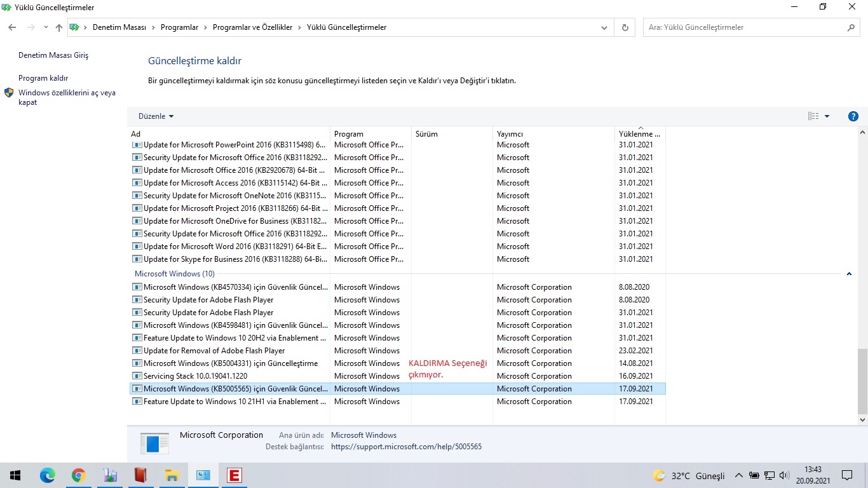868x488 pixels.
Task: Sort by the Yüklenme column header
Action: pyautogui.click(x=640, y=133)
